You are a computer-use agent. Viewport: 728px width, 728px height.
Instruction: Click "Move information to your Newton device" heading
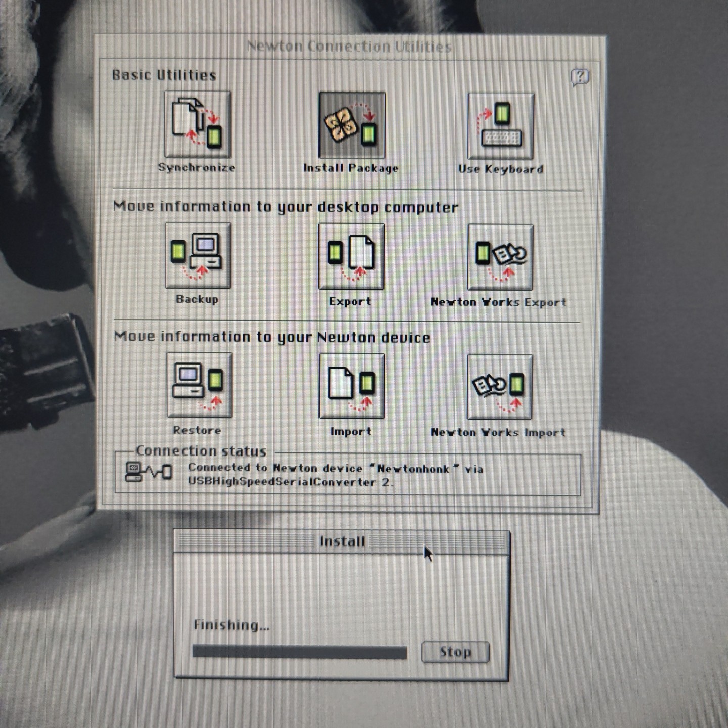(x=272, y=337)
